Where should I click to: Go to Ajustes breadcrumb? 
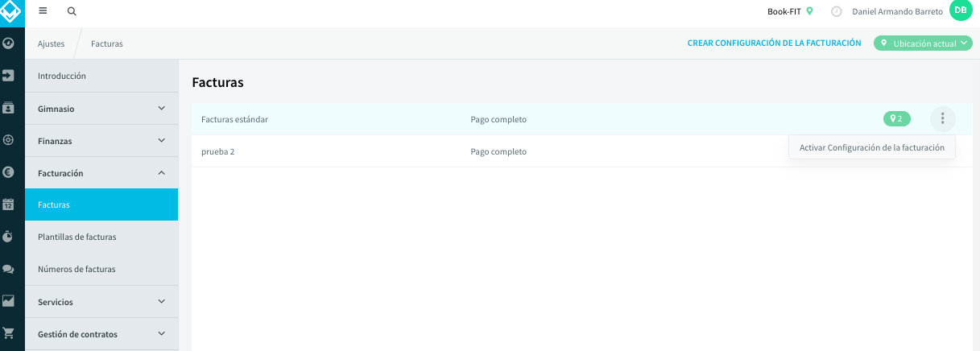(51, 43)
